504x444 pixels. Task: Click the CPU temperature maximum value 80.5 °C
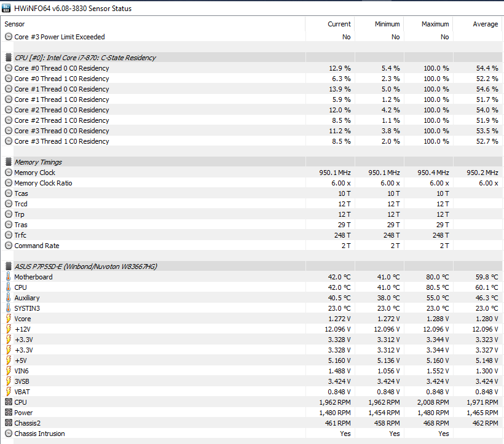pyautogui.click(x=438, y=287)
